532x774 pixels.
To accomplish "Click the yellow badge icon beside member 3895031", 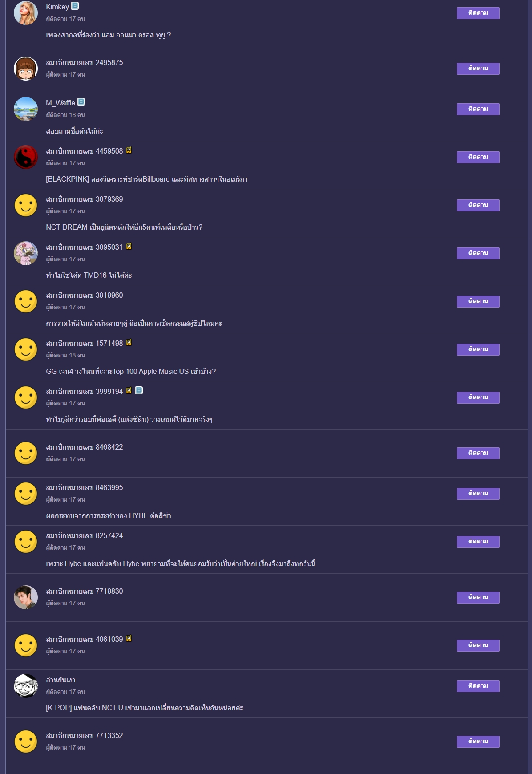I will tap(129, 246).
